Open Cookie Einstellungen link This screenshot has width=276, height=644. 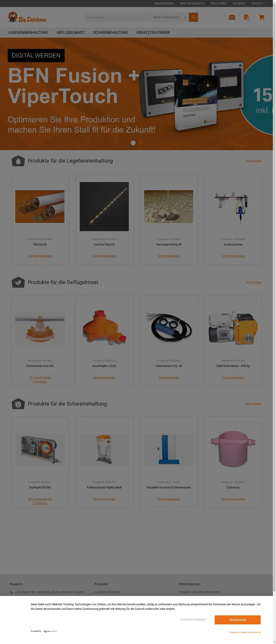(193, 619)
